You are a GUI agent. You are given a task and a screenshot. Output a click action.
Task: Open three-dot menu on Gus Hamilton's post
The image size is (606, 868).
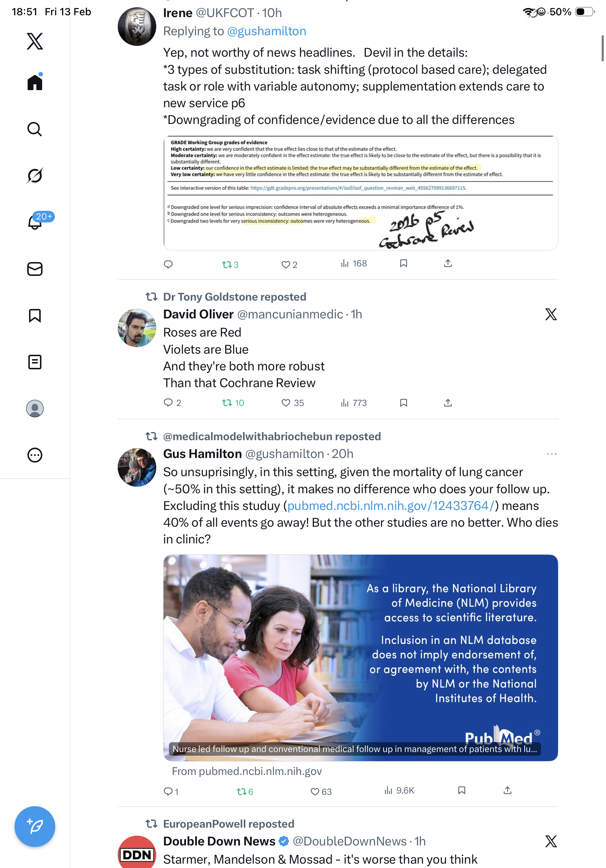[x=551, y=454]
